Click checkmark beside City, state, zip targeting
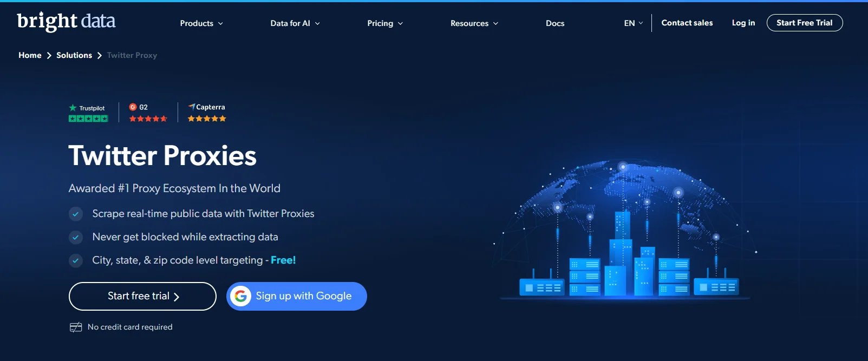 coord(76,261)
